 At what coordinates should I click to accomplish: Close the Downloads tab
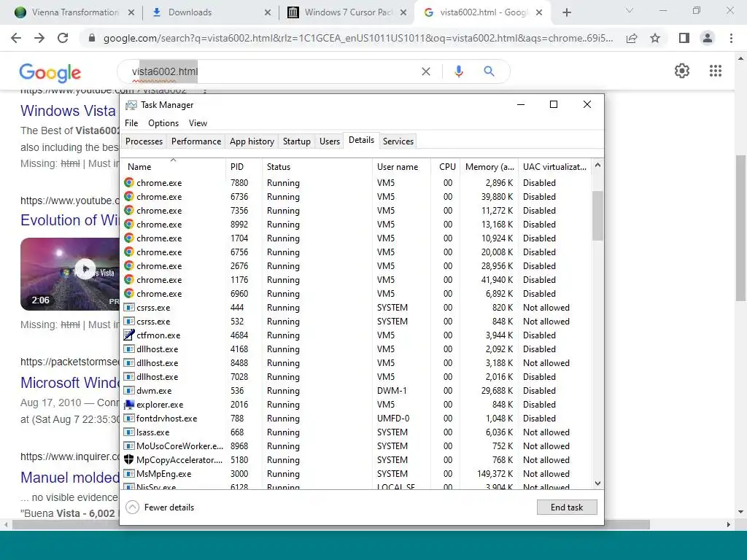click(268, 12)
